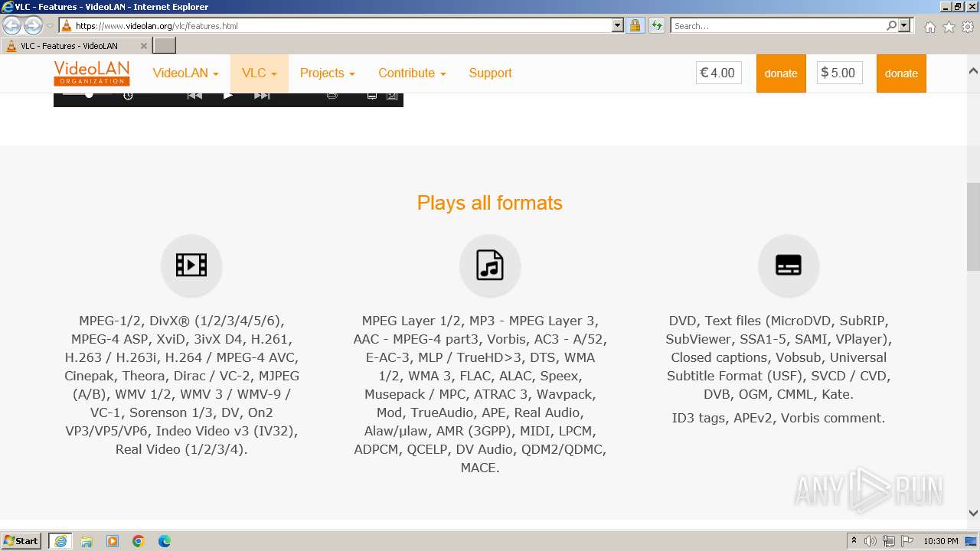Click the ID3 tags, APEv2, Vorbis comment text
This screenshot has width=980, height=551.
(x=779, y=418)
